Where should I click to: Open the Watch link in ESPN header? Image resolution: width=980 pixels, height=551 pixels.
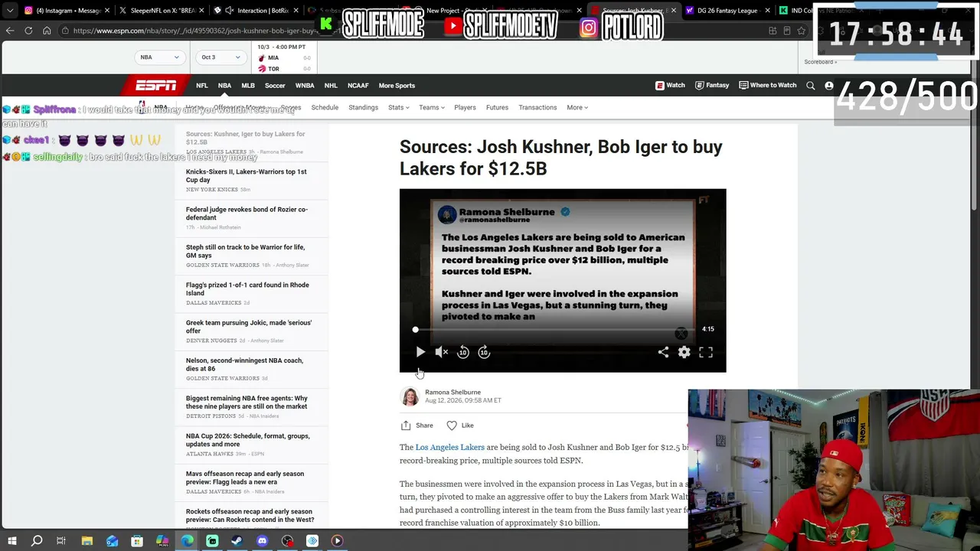coord(670,86)
